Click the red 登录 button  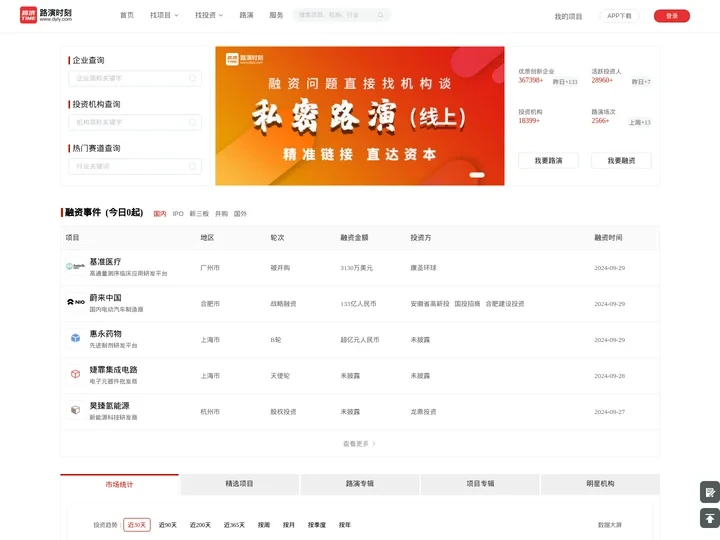672,16
